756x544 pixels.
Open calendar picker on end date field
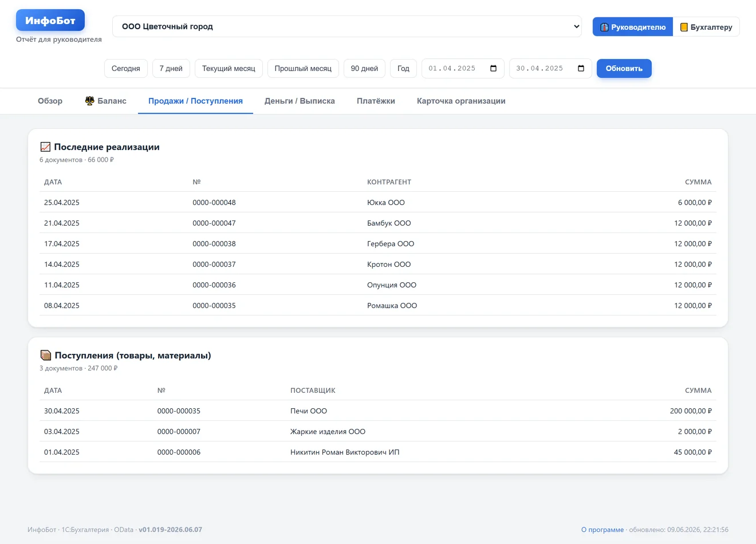tap(581, 68)
